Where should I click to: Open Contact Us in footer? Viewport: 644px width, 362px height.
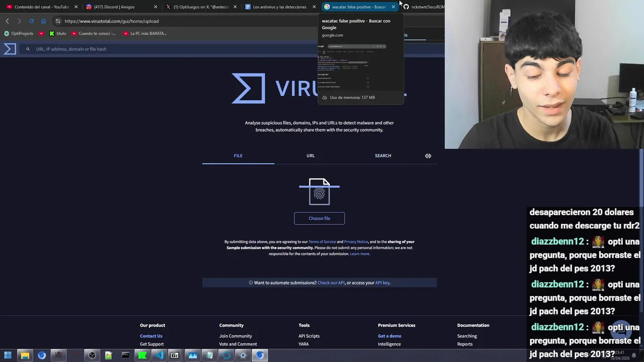coord(151,336)
